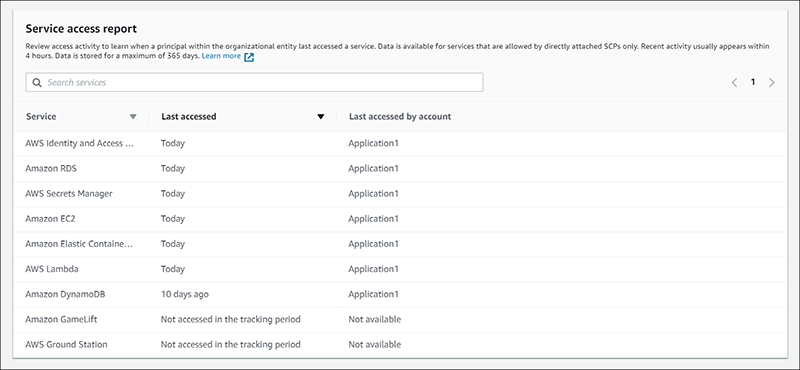Viewport: 800px width, 370px height.
Task: Go to previous page with left chevron
Action: [x=734, y=82]
